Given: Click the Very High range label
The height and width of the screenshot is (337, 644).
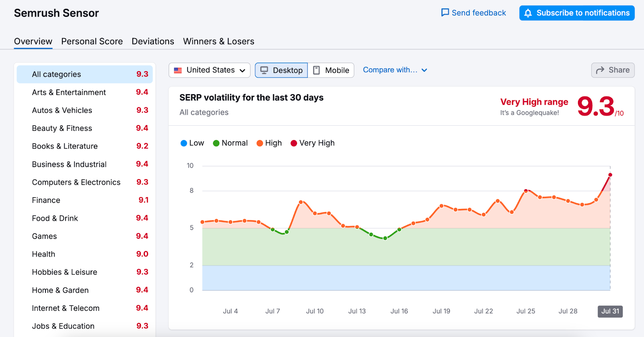Looking at the screenshot, I should pos(534,102).
